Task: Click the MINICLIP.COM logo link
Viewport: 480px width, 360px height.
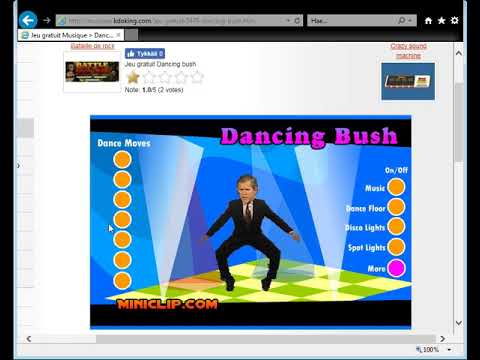Action: 167,304
